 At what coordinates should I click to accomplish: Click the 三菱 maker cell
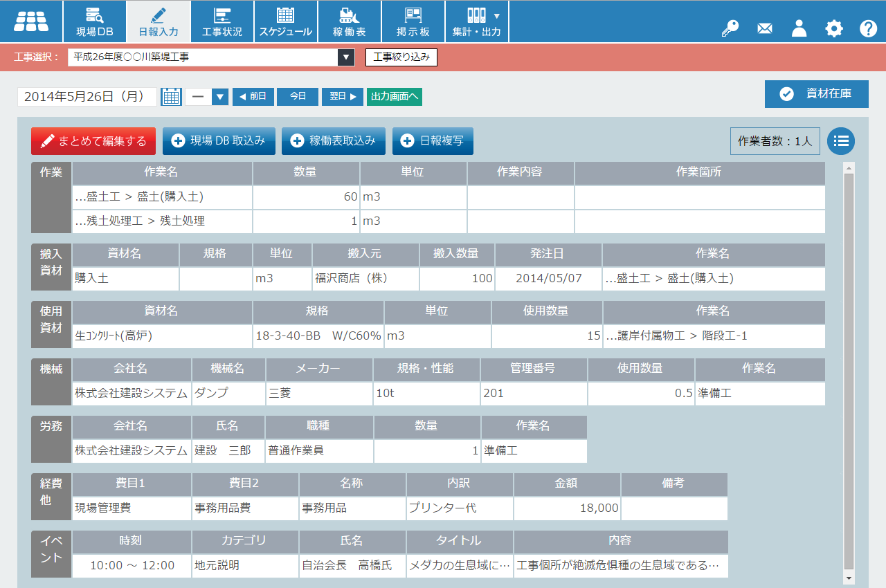[x=319, y=394]
